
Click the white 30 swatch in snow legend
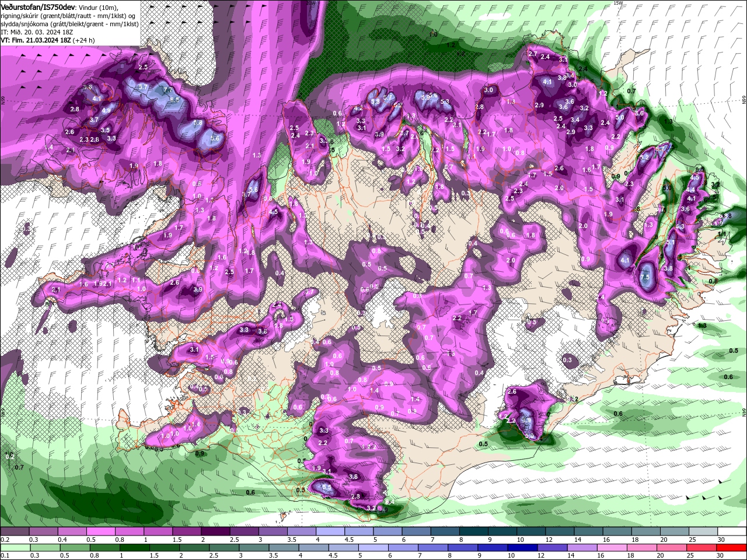pyautogui.click(x=731, y=531)
